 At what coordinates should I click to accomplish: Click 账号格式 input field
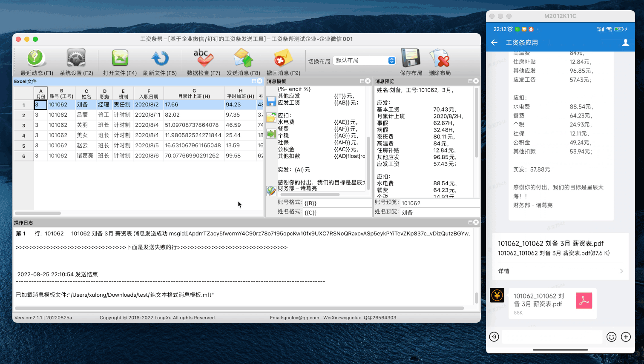click(x=337, y=203)
